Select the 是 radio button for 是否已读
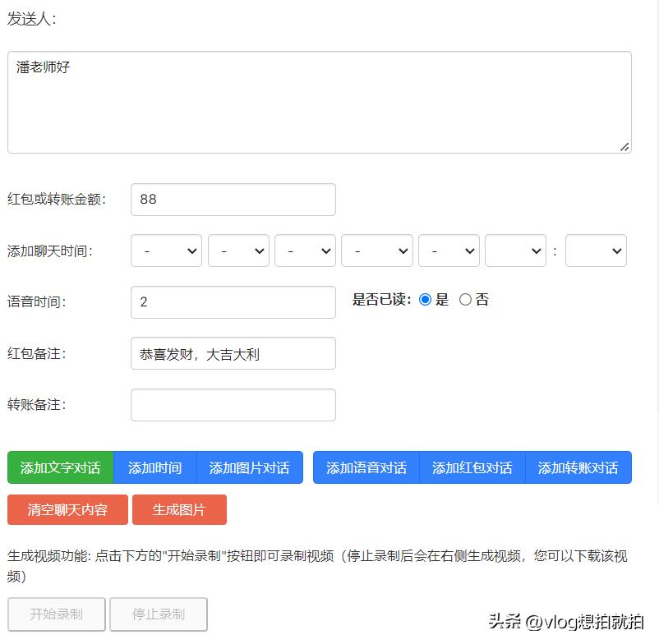Screen dimensions: 659x644 (425, 299)
